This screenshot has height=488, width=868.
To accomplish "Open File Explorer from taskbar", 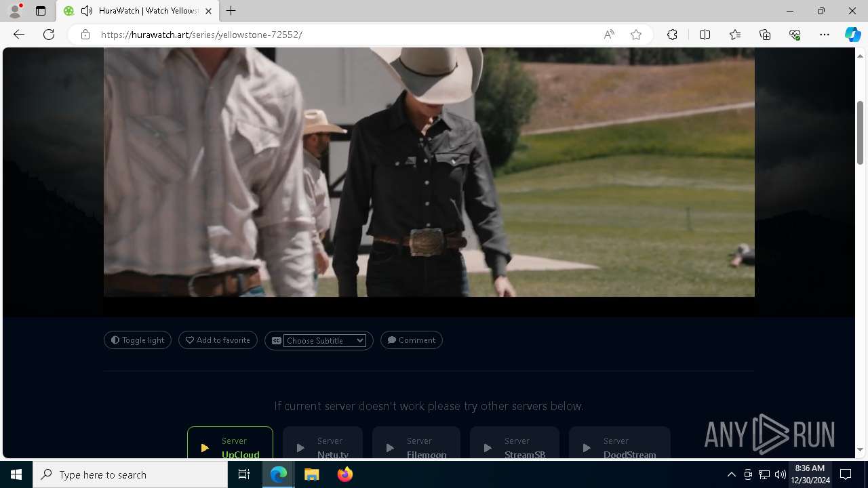I will (x=312, y=474).
